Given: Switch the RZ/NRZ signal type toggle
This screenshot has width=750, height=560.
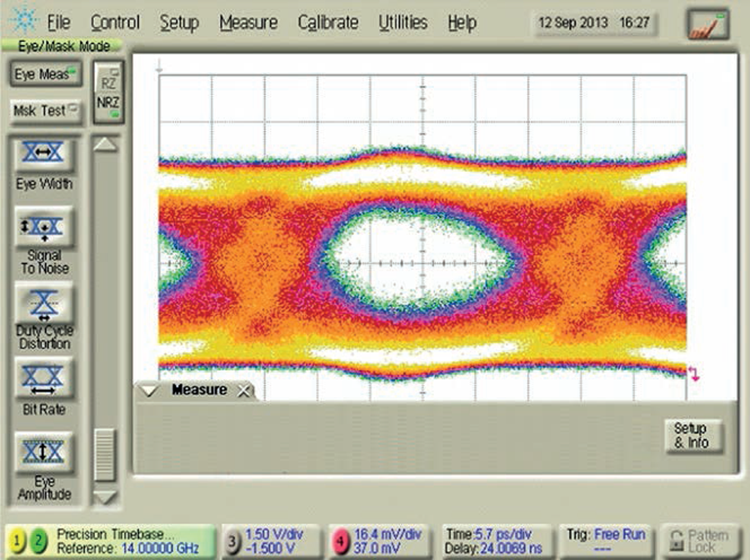Looking at the screenshot, I should [108, 92].
